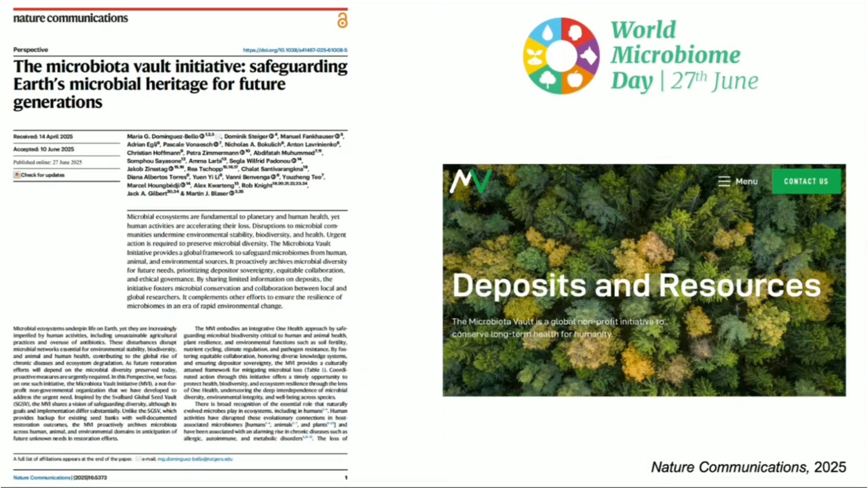The width and height of the screenshot is (868, 488).
Task: Open the DOI link of the paper
Action: click(295, 50)
